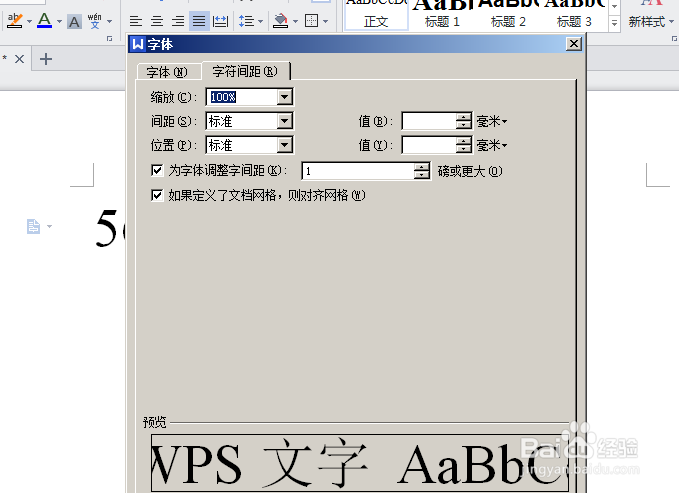679x493 pixels.
Task: Click the kerning value field showing 1
Action: coord(358,171)
